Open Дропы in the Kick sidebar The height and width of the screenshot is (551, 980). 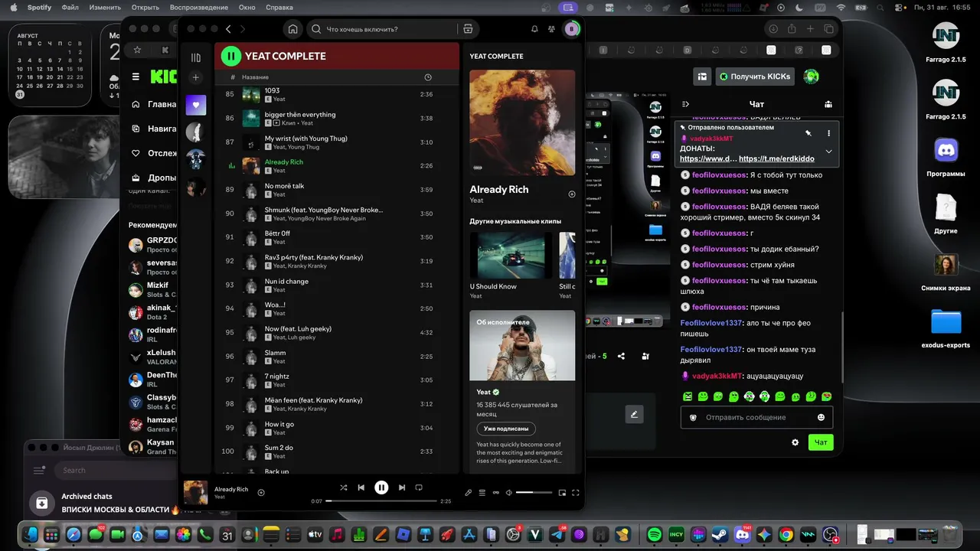[155, 178]
